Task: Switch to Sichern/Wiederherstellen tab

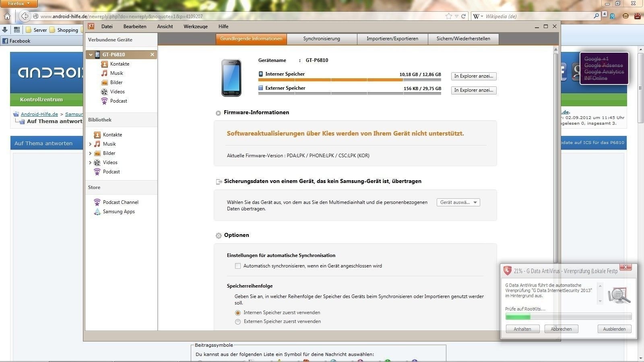Action: [x=463, y=39]
